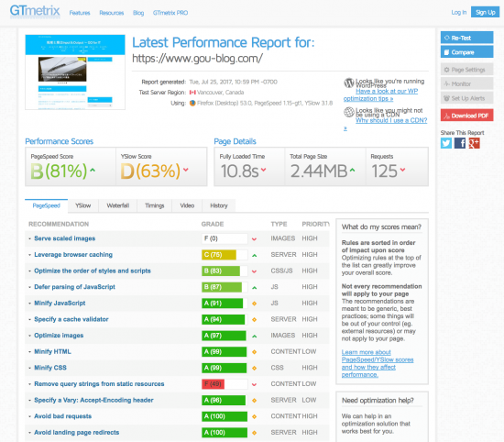The image size is (504, 442).
Task: Open WP optimization tips link
Action: [x=380, y=94]
